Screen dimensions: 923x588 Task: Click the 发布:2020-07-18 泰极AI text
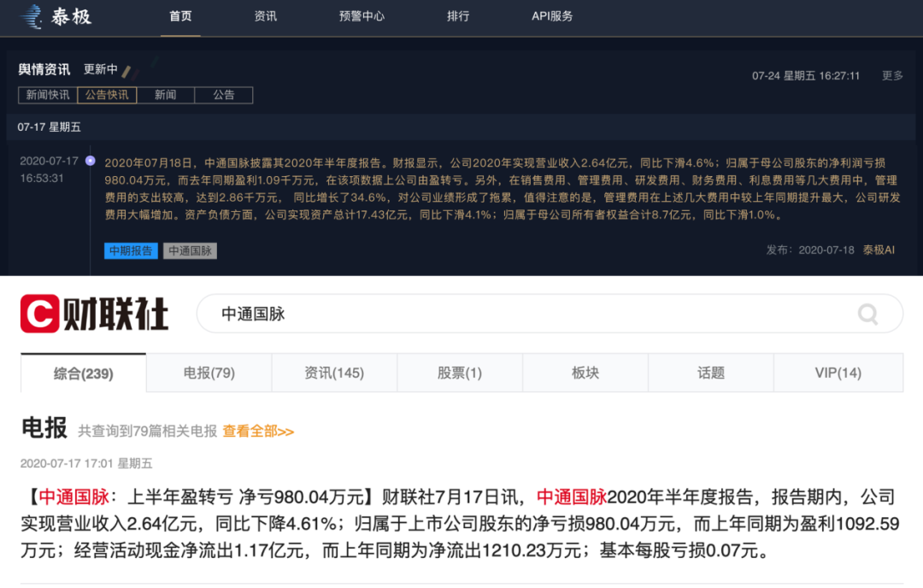(830, 250)
